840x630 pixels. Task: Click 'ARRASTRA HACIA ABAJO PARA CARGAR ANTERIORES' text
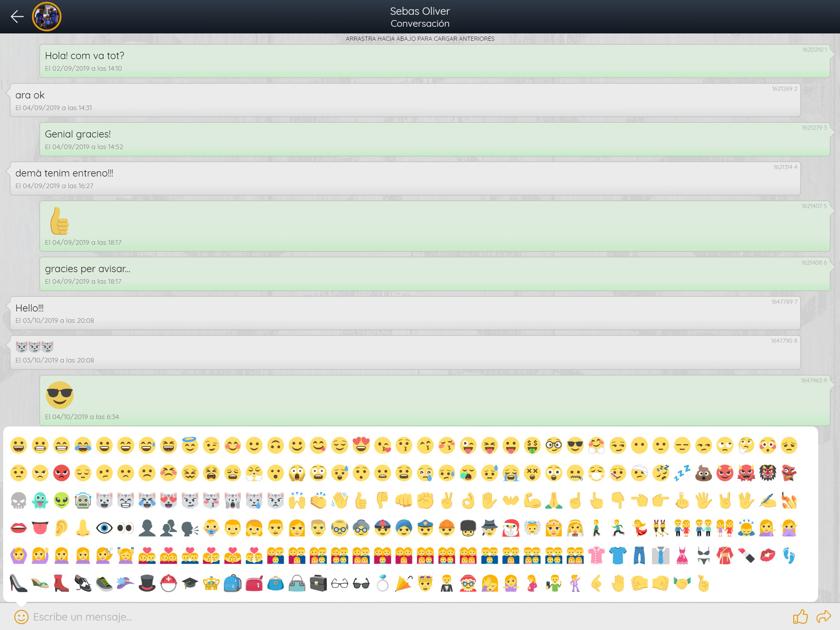tap(420, 39)
